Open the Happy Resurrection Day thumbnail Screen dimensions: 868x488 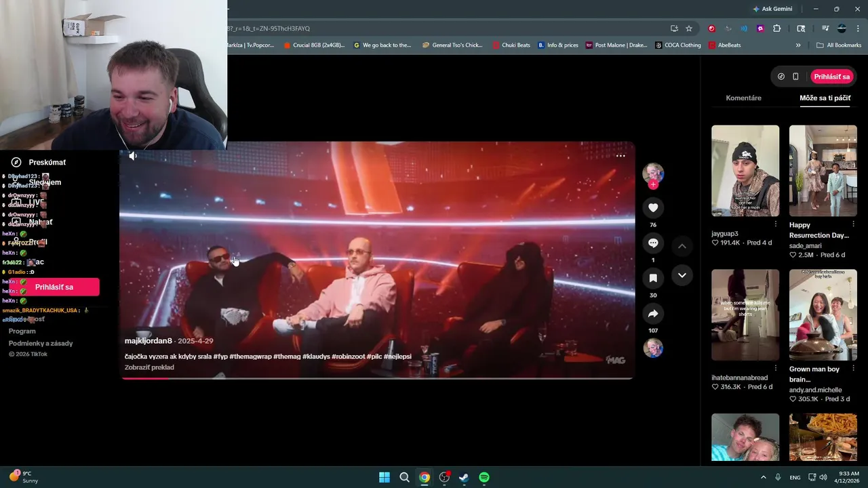[823, 171]
